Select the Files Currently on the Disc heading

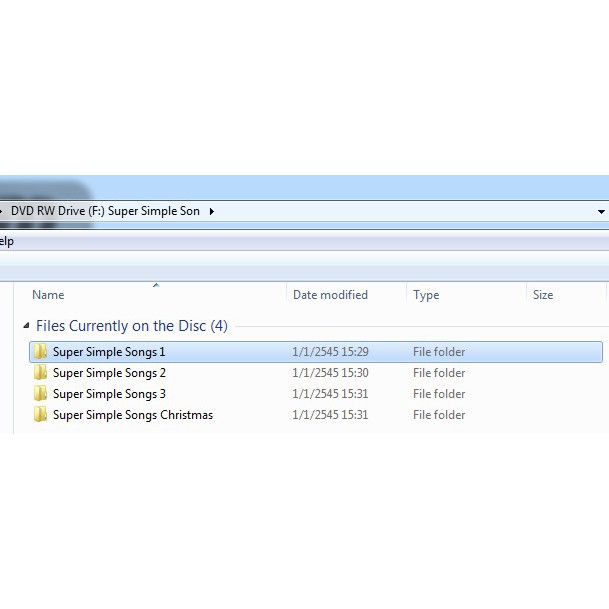131,326
